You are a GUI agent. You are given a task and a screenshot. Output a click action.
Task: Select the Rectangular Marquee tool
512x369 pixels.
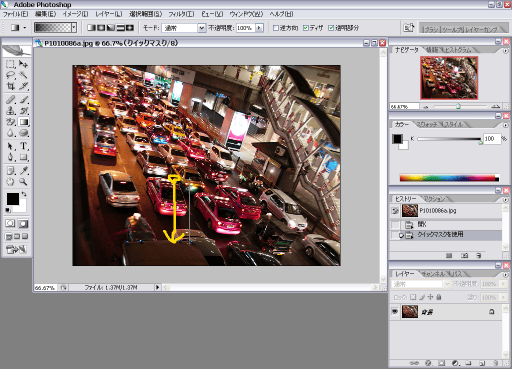pyautogui.click(x=11, y=64)
